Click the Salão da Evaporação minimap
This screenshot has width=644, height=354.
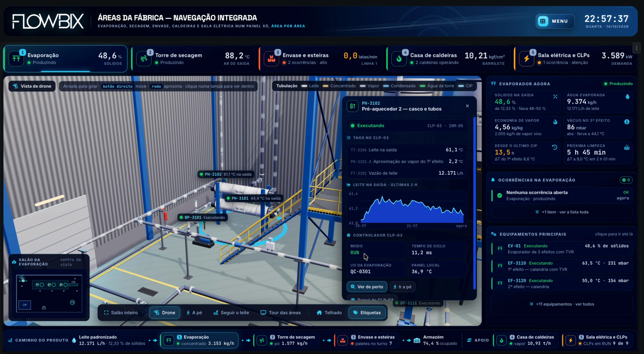pos(49,293)
